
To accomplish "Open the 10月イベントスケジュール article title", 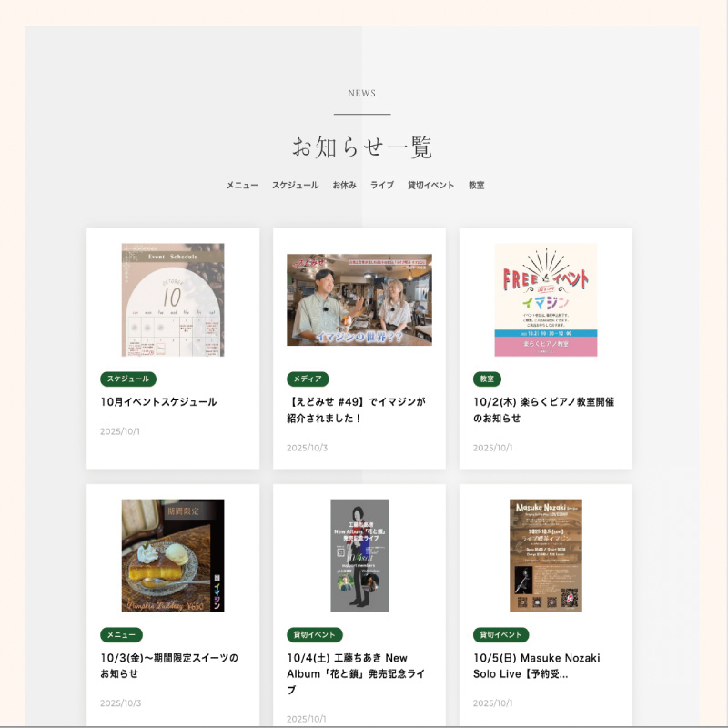I will (x=158, y=402).
